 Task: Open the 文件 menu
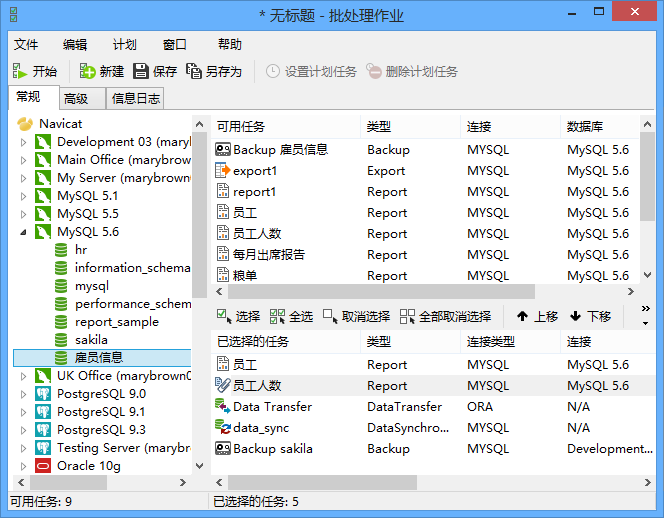tap(26, 44)
